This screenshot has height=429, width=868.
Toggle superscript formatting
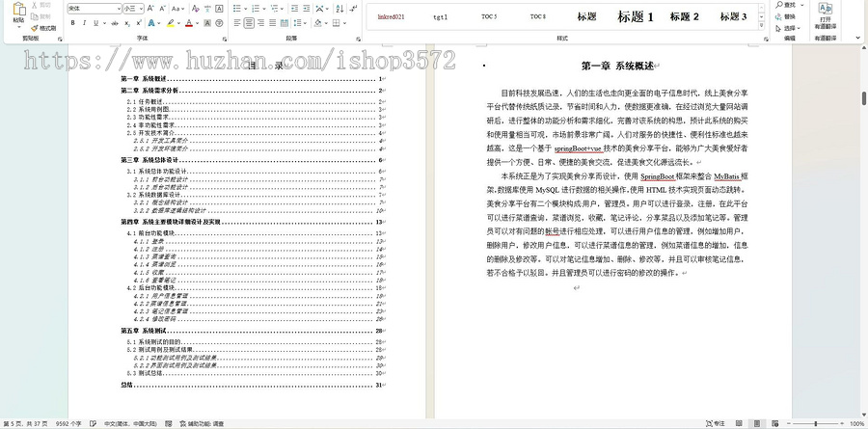[138, 23]
